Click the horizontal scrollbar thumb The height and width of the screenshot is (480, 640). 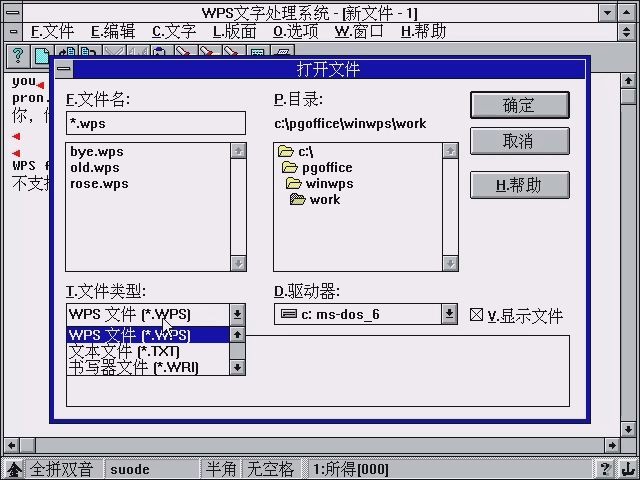coord(27,445)
